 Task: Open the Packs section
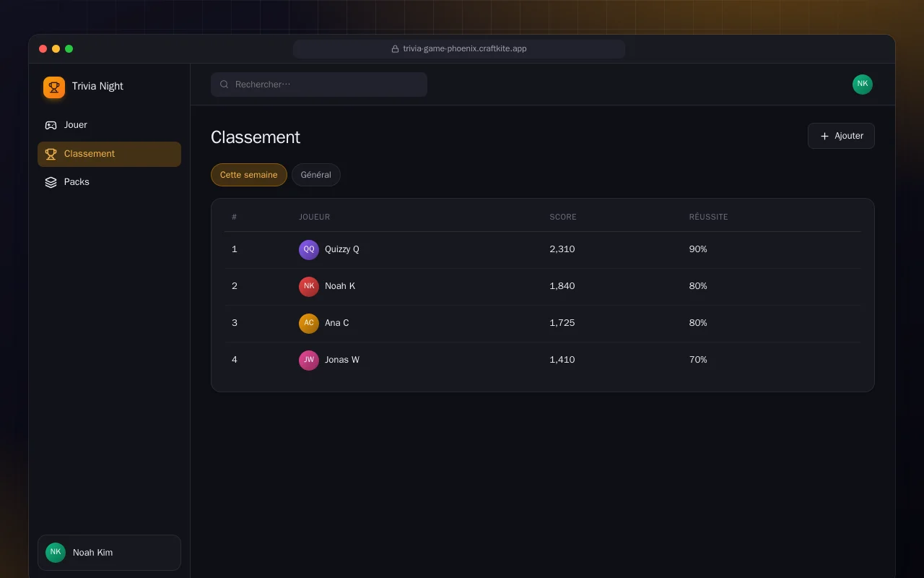click(109, 182)
